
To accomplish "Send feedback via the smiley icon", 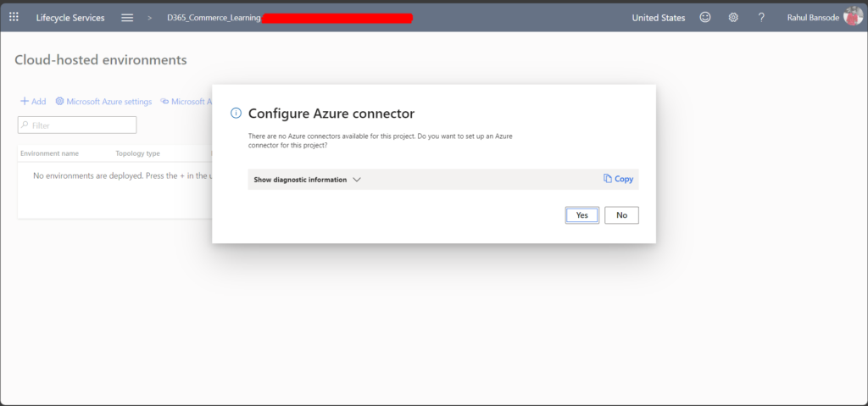I will tap(704, 17).
